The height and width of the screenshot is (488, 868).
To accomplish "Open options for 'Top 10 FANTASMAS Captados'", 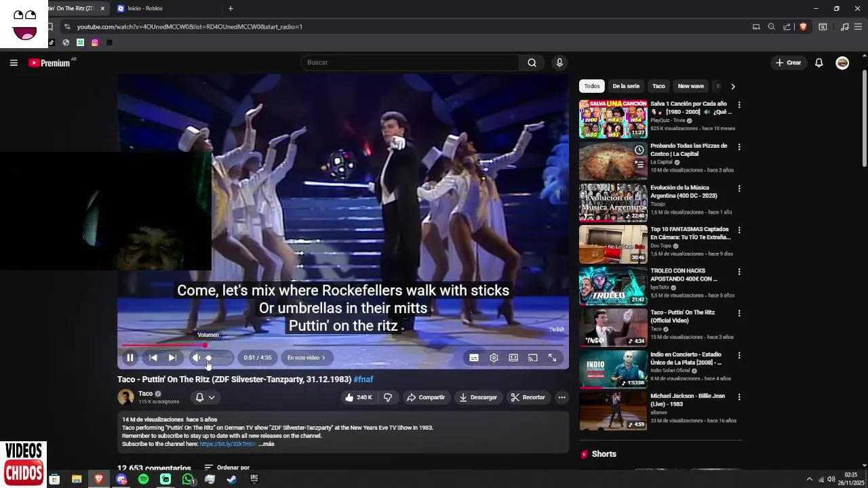I will [x=739, y=230].
